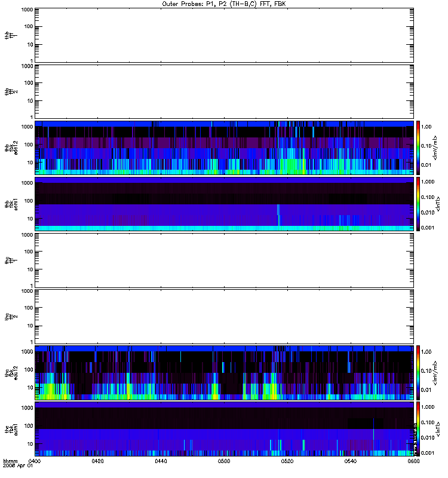Click the second thb FFT panel label ending in 2
The height and width of the screenshot is (478, 448).
coord(11,91)
